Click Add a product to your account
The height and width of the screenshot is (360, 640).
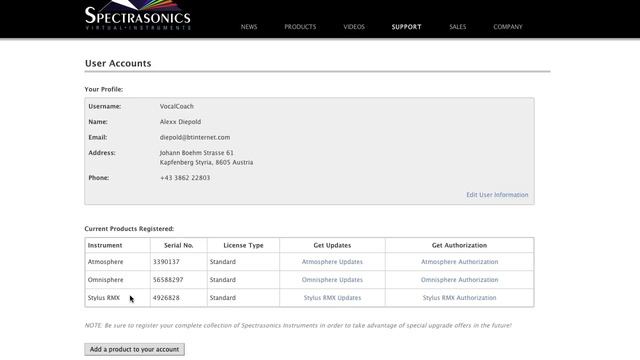(x=134, y=349)
